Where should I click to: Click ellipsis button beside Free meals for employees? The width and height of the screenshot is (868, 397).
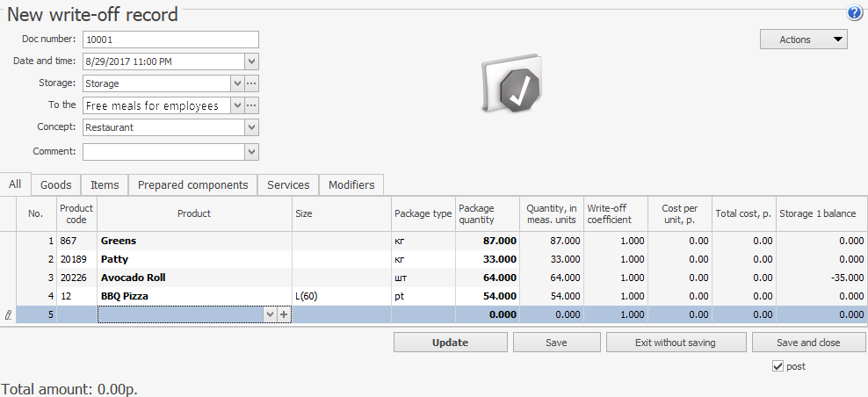[251, 105]
